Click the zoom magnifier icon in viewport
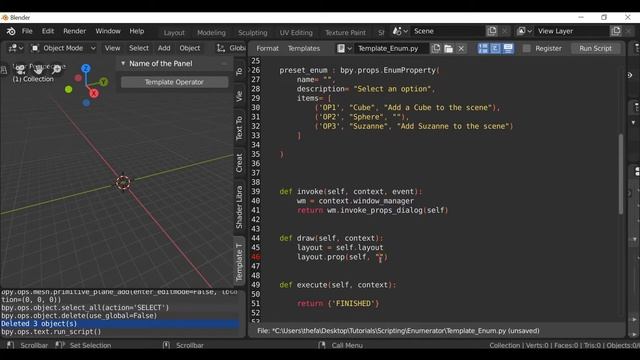 pyautogui.click(x=57, y=69)
